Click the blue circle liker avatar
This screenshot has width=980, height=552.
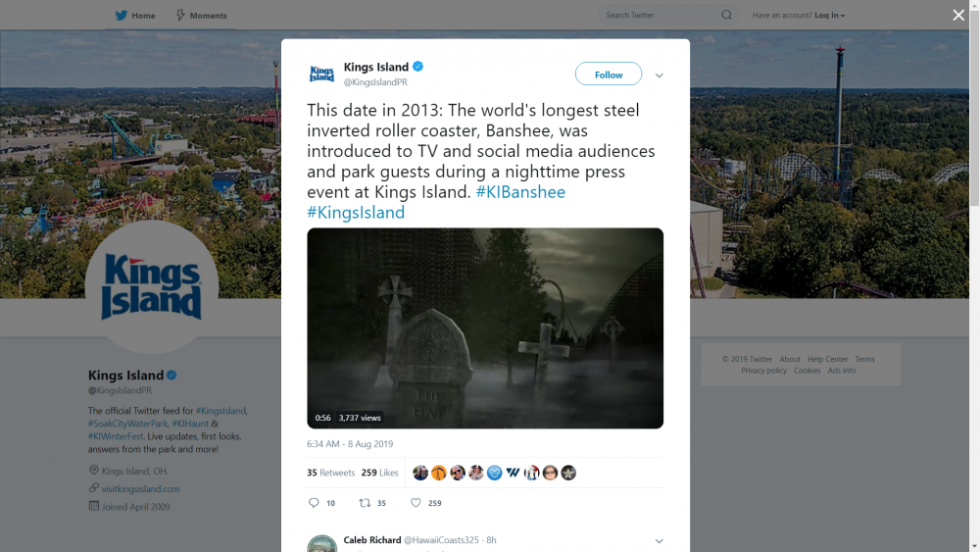[494, 473]
